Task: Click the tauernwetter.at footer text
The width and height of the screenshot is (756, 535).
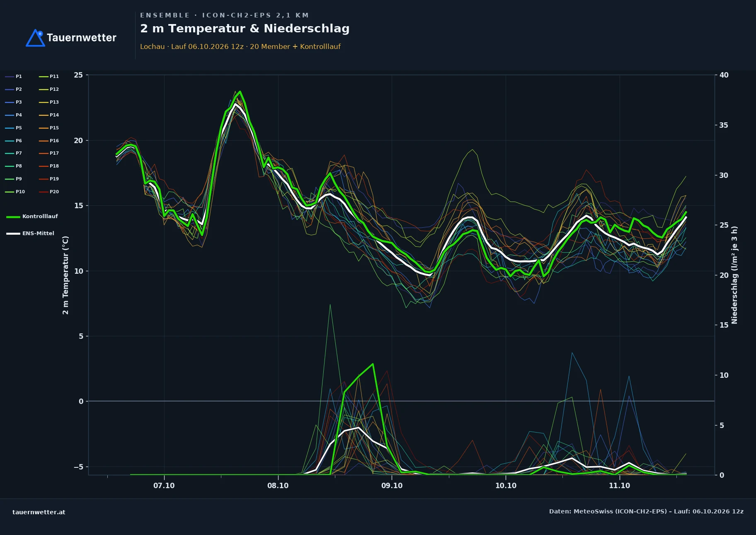Action: click(x=39, y=512)
